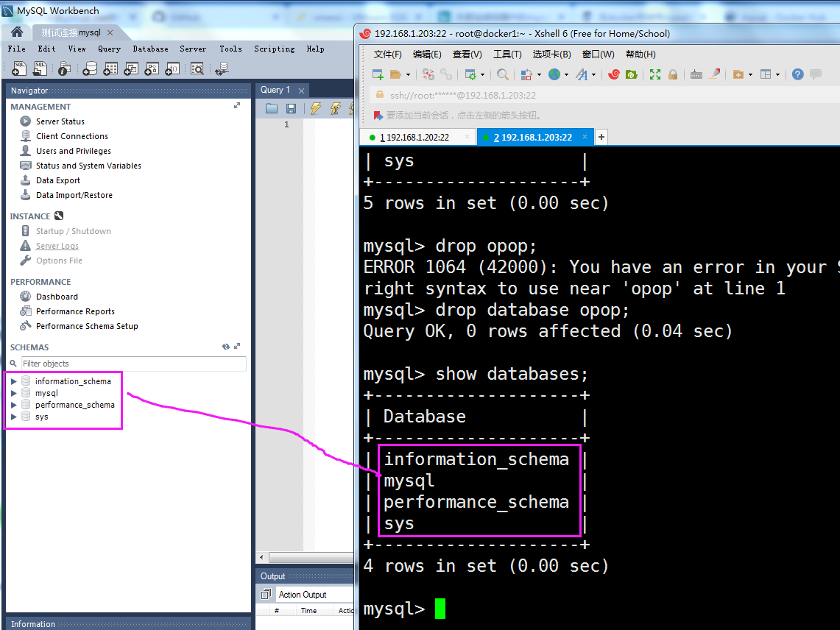Click the Xshell red swirl Xagent icon

point(614,74)
